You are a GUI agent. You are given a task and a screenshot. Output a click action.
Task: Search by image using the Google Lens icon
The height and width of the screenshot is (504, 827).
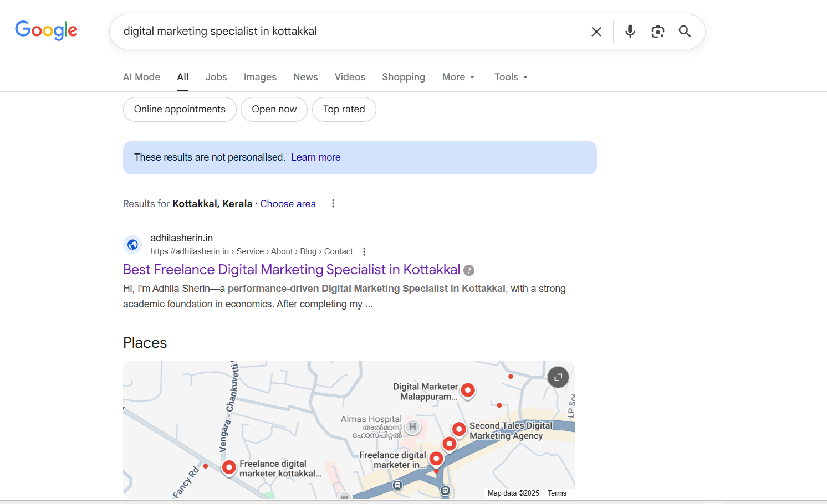pyautogui.click(x=657, y=32)
